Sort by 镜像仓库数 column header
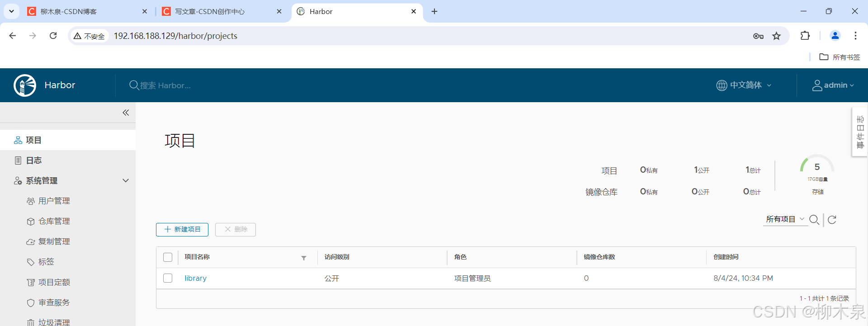Screen dimensions: 868x326 pos(599,257)
